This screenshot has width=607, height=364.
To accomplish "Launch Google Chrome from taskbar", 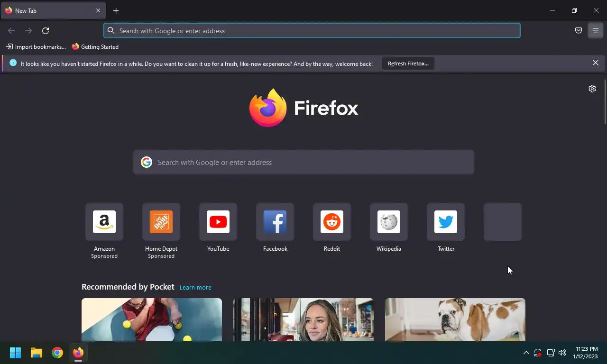I will (x=57, y=353).
